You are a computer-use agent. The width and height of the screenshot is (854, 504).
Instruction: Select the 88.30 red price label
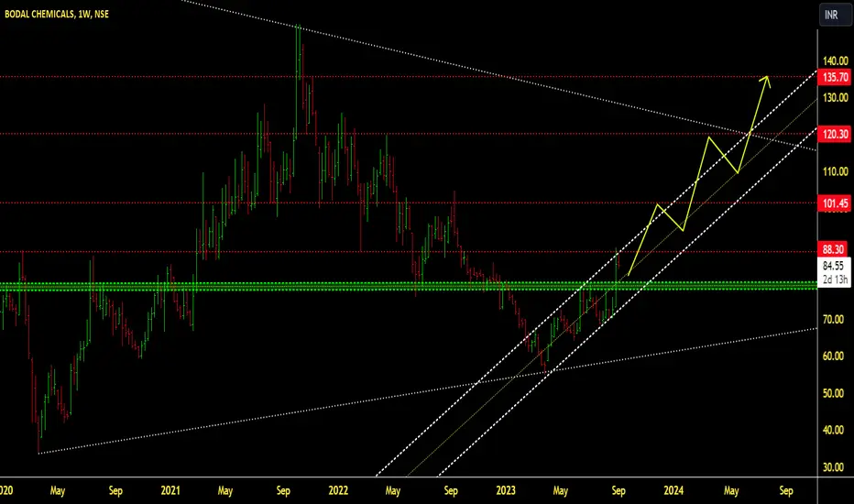click(833, 249)
